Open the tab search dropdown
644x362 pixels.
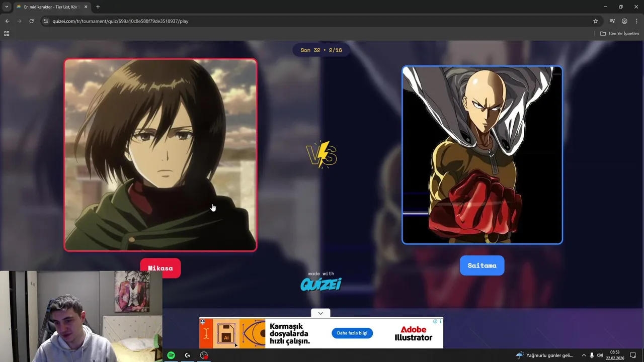click(x=6, y=7)
